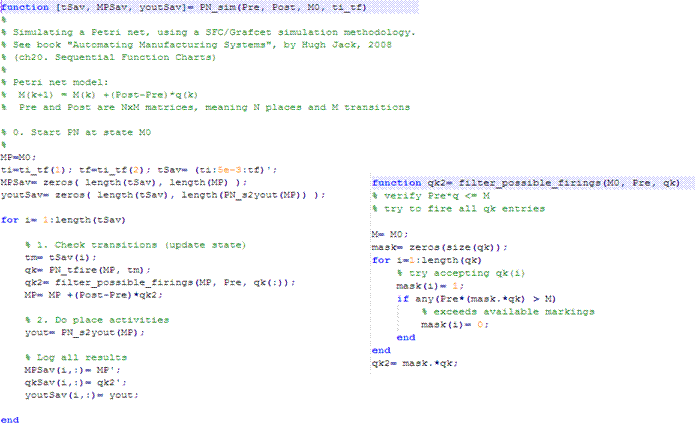This screenshot has width=695, height=435.
Task: Click the 'MP=M0;' initialization line
Action: click(x=18, y=157)
